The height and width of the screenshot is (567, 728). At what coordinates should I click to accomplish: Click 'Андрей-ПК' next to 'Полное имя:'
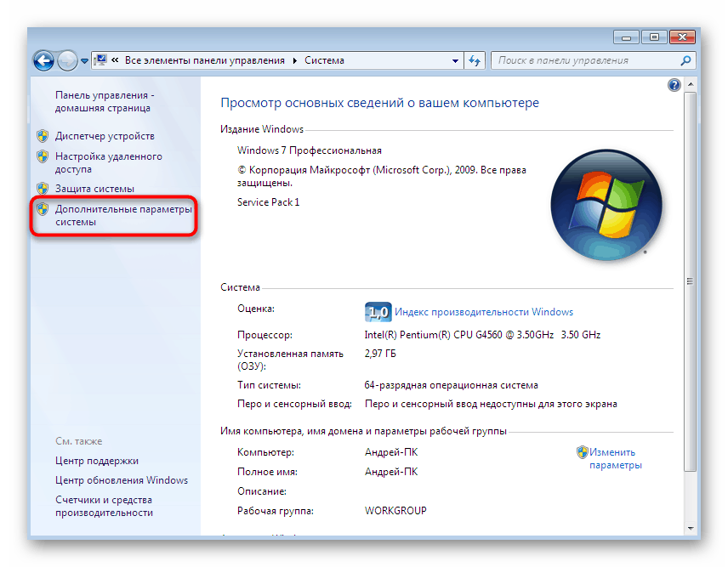pos(391,472)
